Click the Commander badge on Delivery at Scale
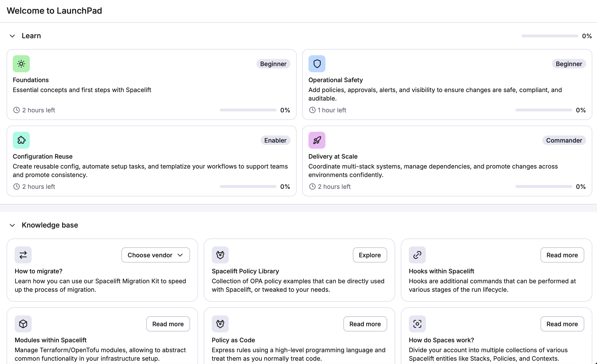Viewport: 597px width, 364px height. [564, 140]
